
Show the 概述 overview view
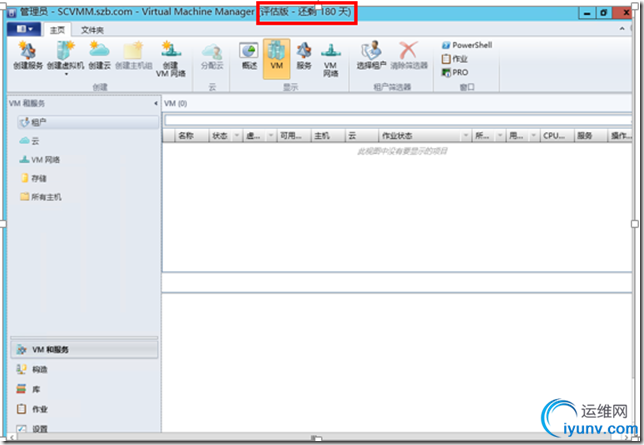point(249,56)
